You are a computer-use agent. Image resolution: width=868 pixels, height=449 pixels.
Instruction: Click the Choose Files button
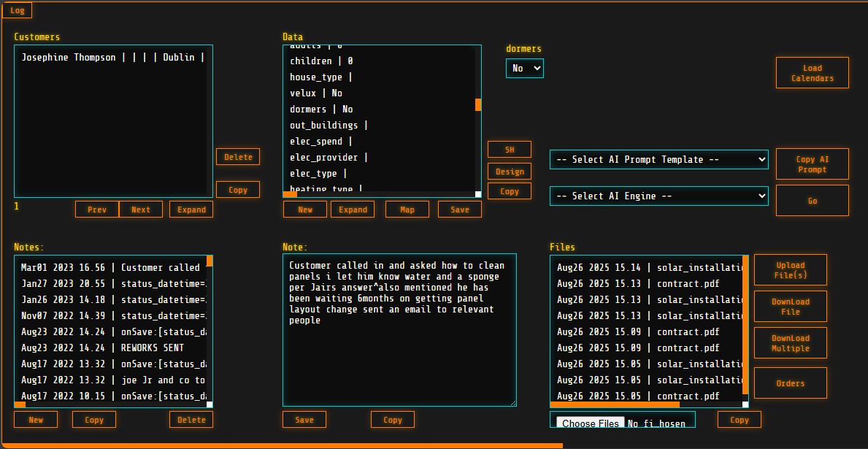(x=591, y=423)
